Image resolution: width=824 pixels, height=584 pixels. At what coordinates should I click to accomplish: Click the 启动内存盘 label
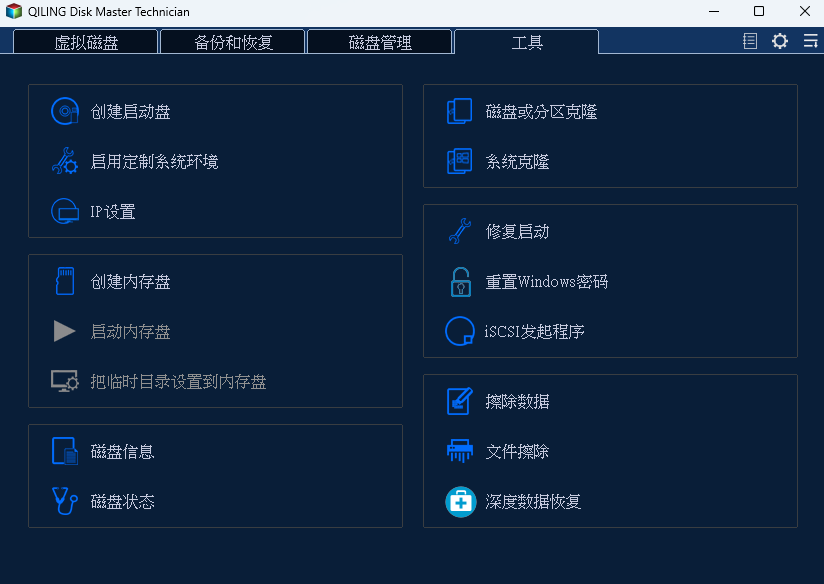pyautogui.click(x=130, y=331)
